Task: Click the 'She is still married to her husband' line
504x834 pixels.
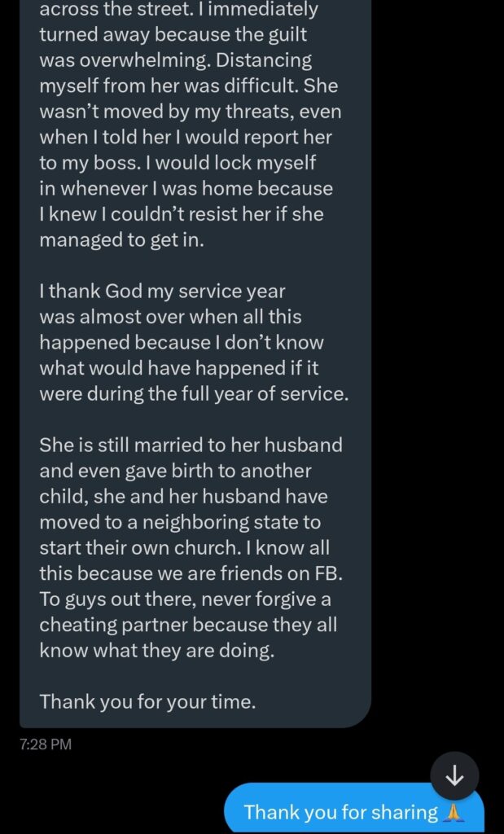Action: pyautogui.click(x=191, y=446)
